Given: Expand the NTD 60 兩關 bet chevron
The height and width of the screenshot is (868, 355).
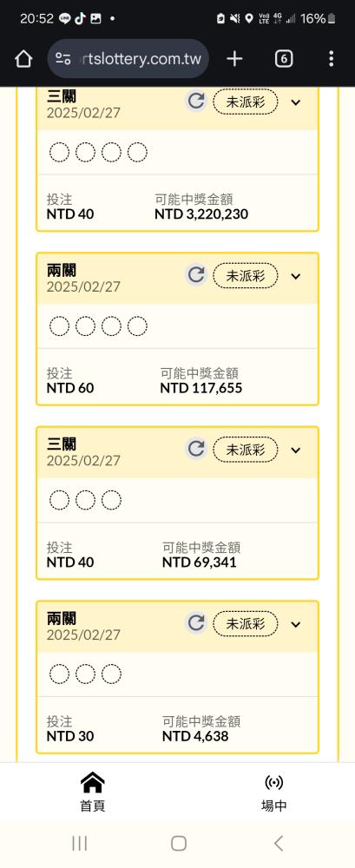Looking at the screenshot, I should coord(296,276).
